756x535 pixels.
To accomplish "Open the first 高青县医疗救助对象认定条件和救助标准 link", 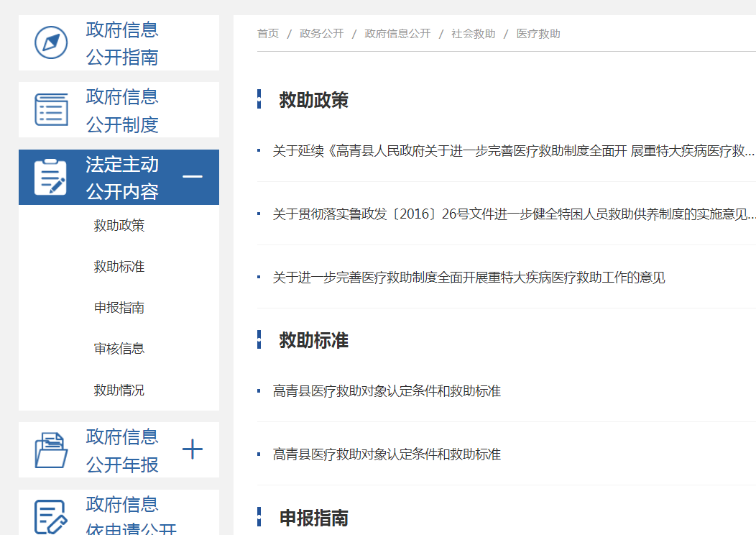I will tap(387, 391).
